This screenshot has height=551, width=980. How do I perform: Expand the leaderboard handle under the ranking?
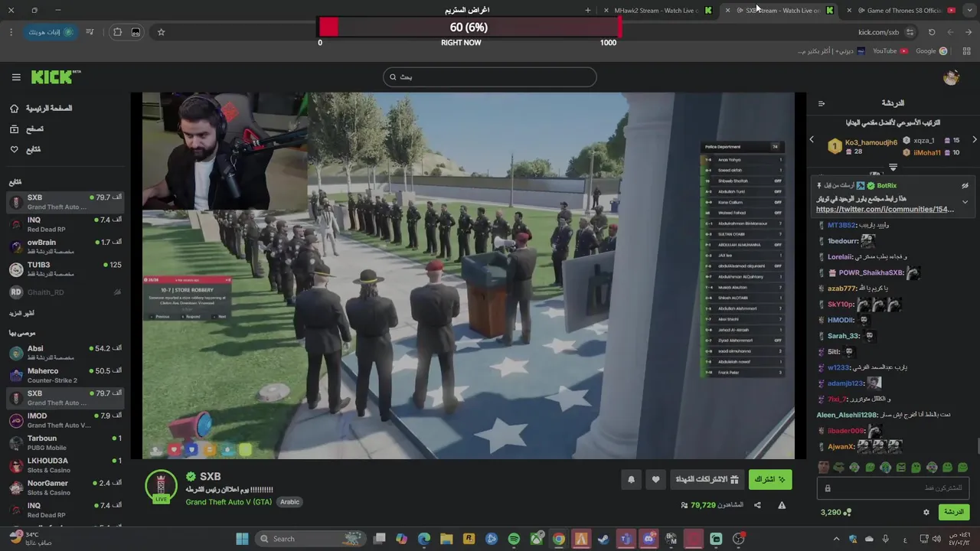(893, 167)
